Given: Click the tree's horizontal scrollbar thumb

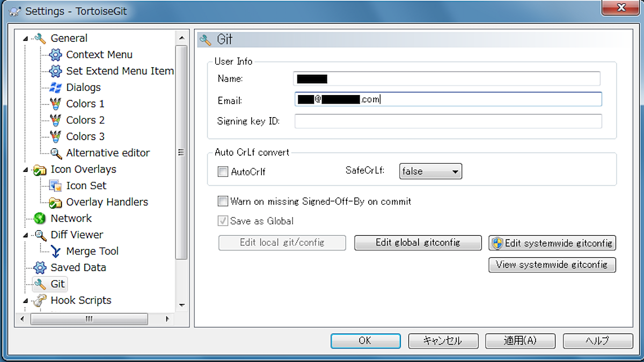Looking at the screenshot, I should click(89, 318).
